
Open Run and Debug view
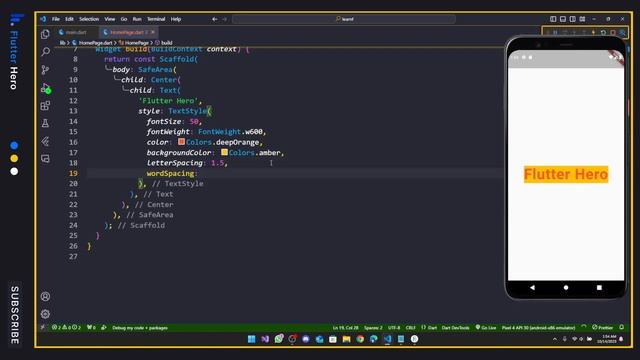point(45,88)
